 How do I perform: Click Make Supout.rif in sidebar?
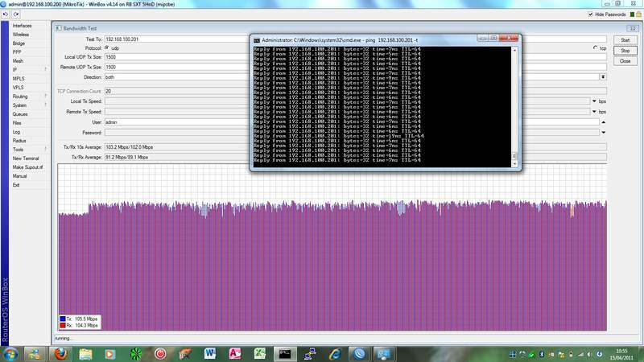[27, 167]
